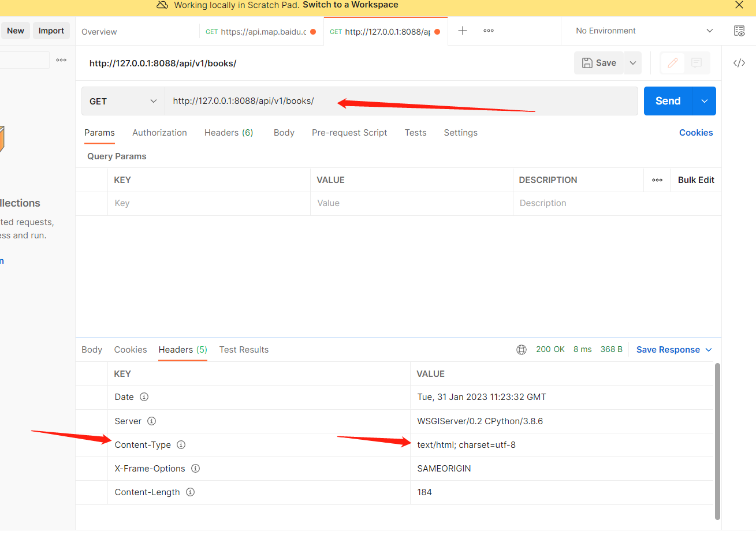
Task: Click the network globe icon
Action: [x=522, y=350]
